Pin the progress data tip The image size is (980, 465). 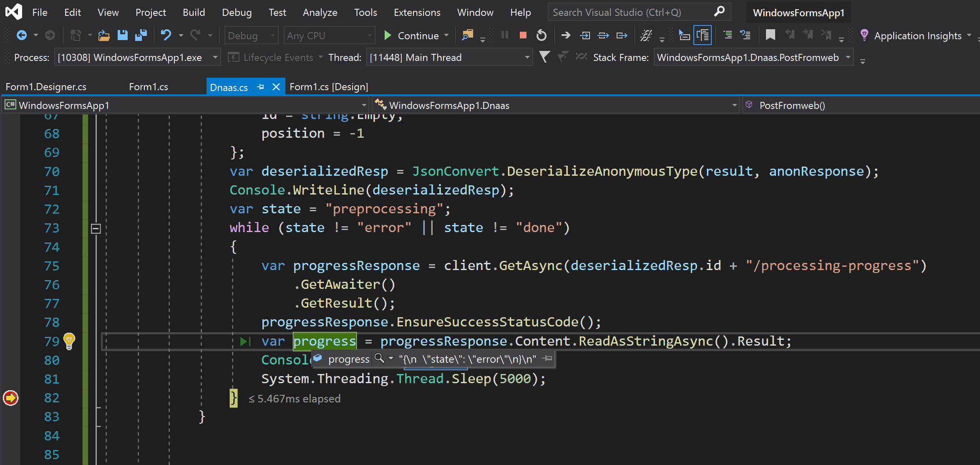tap(547, 359)
